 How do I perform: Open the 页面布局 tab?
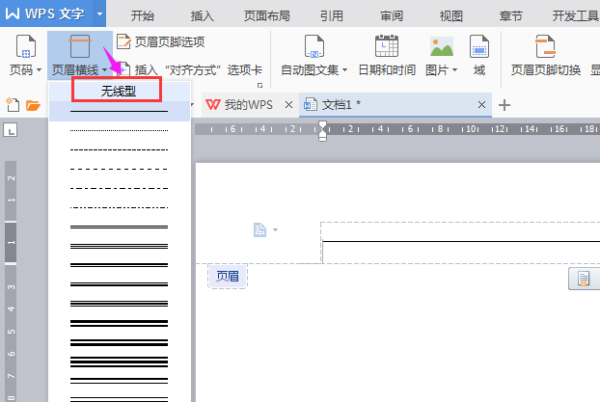click(x=267, y=16)
